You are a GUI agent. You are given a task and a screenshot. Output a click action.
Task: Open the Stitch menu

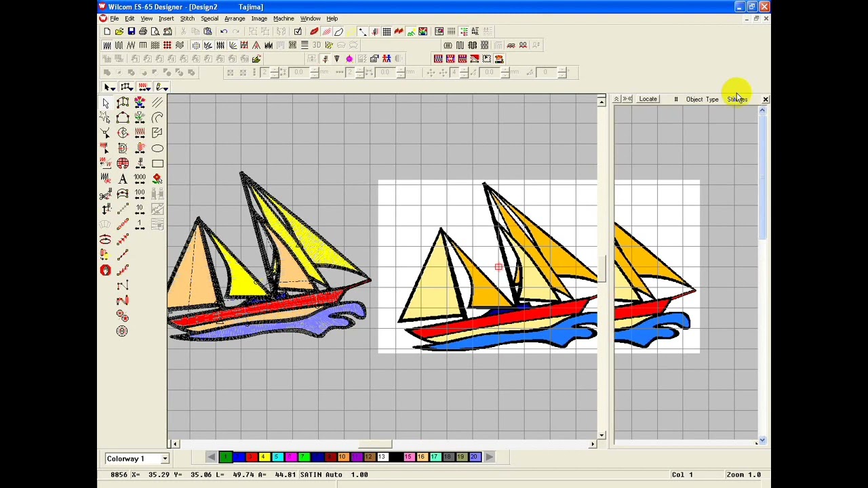click(187, 18)
